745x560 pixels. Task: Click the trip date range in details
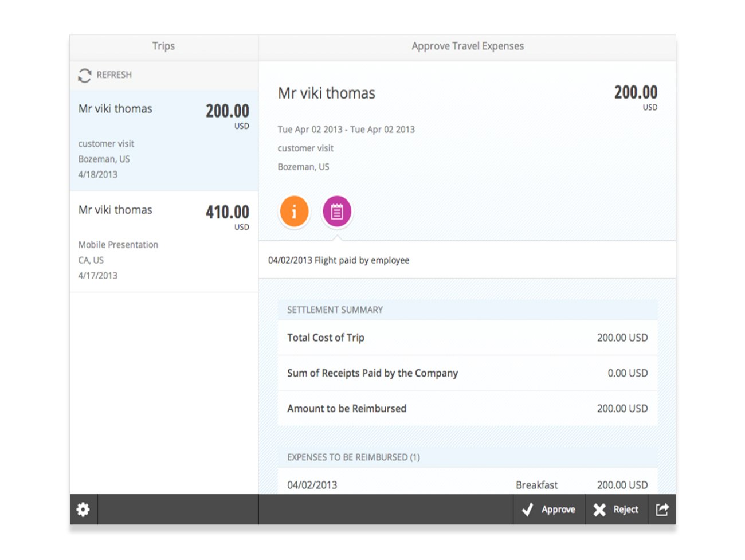coord(346,130)
